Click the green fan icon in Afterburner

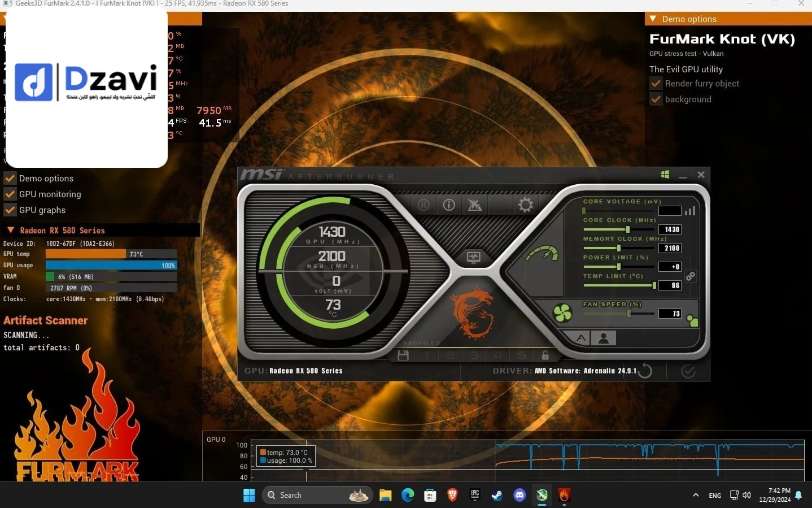(562, 312)
